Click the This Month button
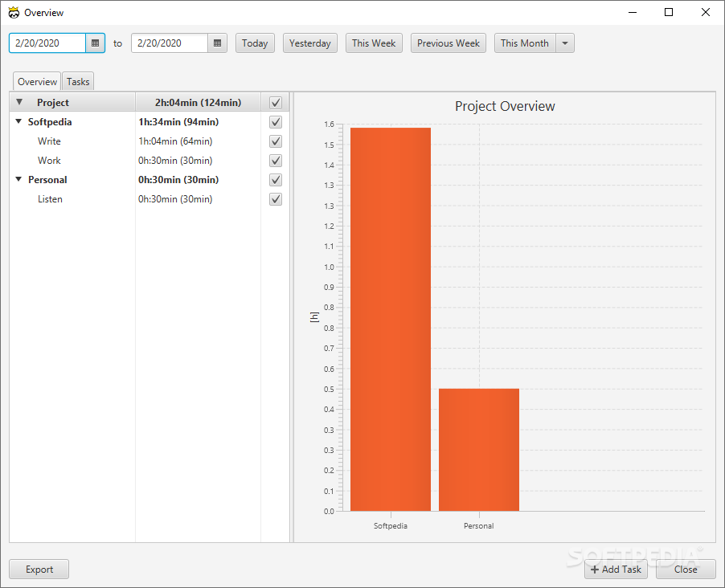Screen dimensions: 725x588 [525, 43]
